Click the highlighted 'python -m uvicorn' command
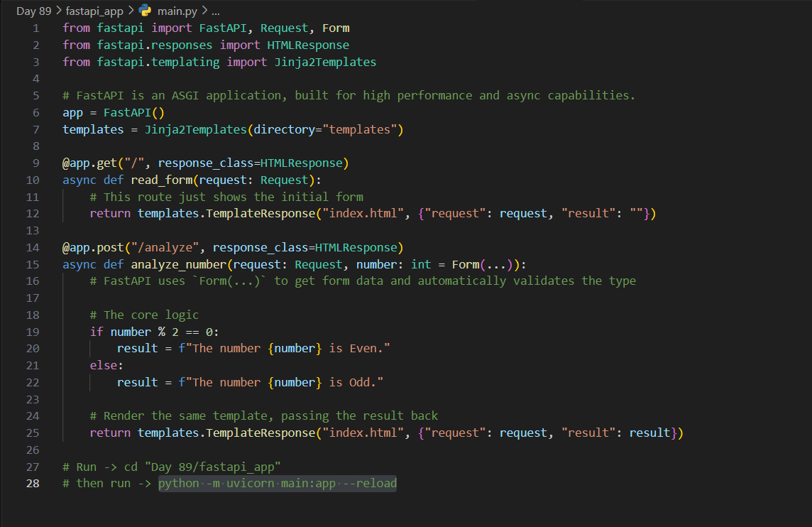Screen dimensions: 812x527 point(278,484)
